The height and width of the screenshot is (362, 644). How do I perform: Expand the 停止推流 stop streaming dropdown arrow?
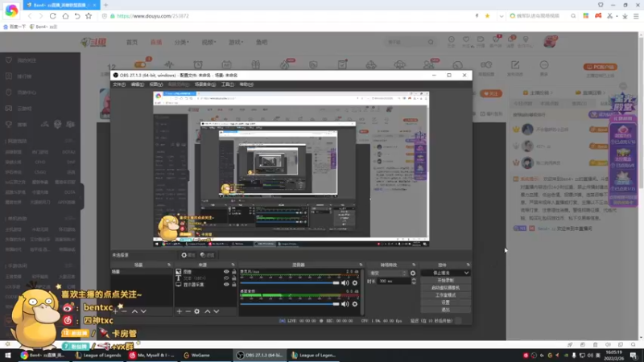[466, 273]
